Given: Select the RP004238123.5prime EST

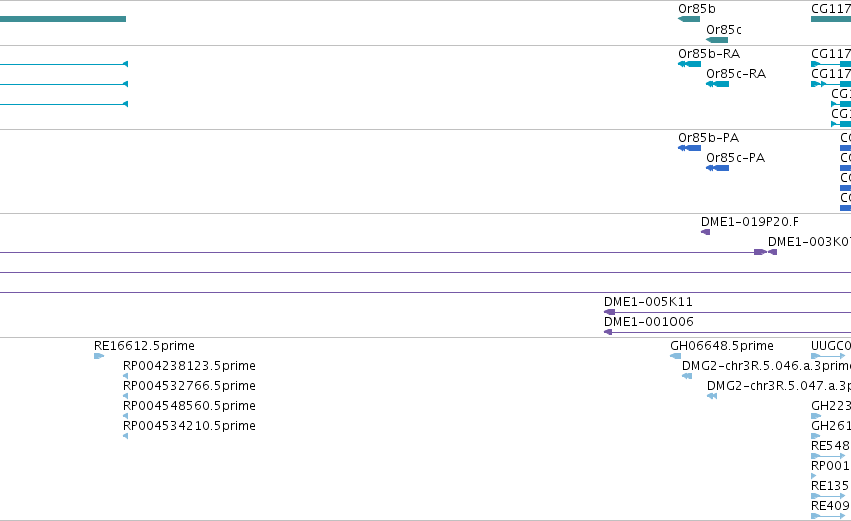Looking at the screenshot, I should [x=125, y=376].
